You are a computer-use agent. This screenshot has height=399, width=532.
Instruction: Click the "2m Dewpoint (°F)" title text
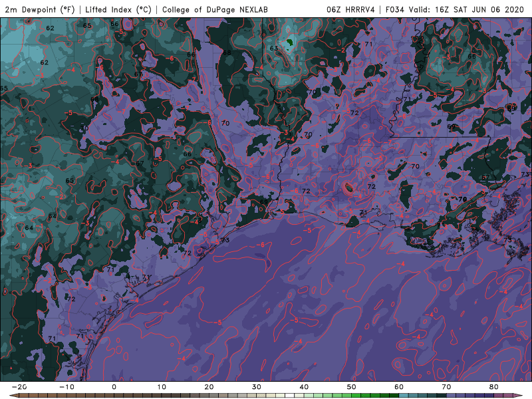point(40,9)
